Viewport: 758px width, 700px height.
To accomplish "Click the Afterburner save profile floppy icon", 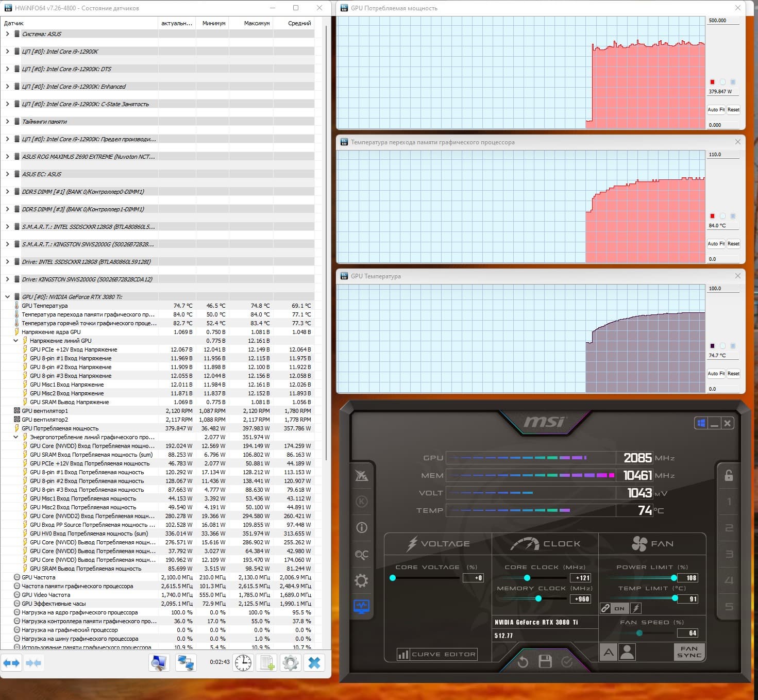I will (545, 662).
